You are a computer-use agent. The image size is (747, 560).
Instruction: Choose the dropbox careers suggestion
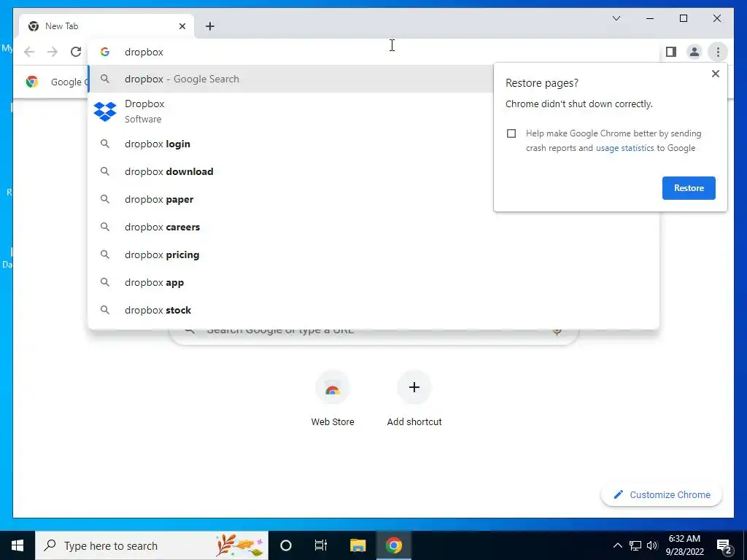click(373, 227)
